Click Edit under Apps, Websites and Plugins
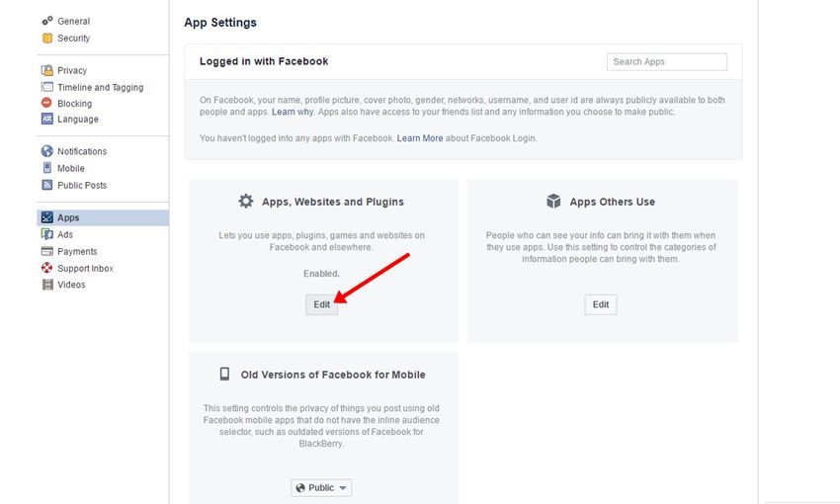Viewport: 840px width, 504px height. (x=321, y=304)
